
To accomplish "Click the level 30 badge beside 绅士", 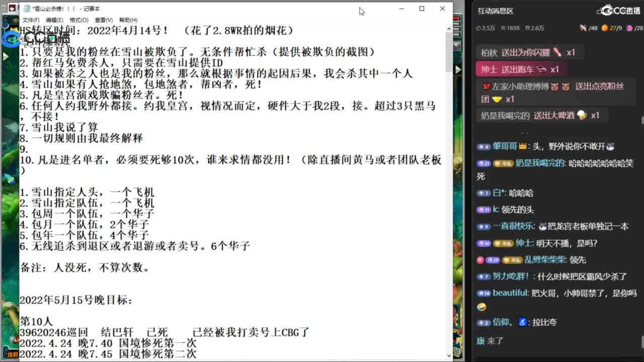I will pos(484,243).
